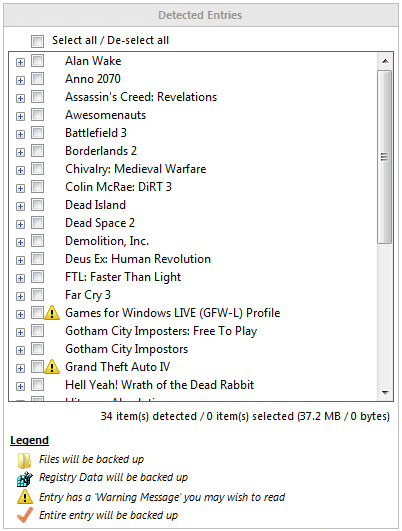Select the Dead Space 2 entry
This screenshot has height=531, width=402.
[x=100, y=223]
